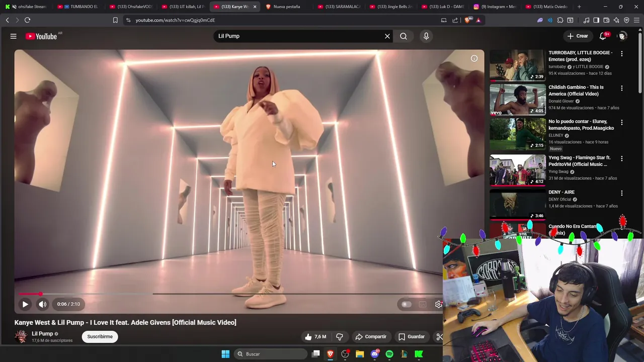Switch to the Nueva pestaña tab
This screenshot has width=644, height=362.
(287, 7)
